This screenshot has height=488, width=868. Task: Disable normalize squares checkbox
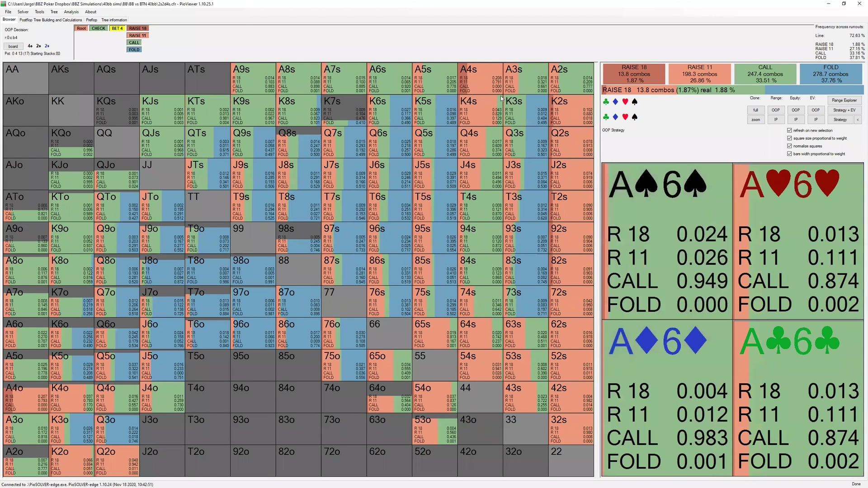[x=790, y=146]
